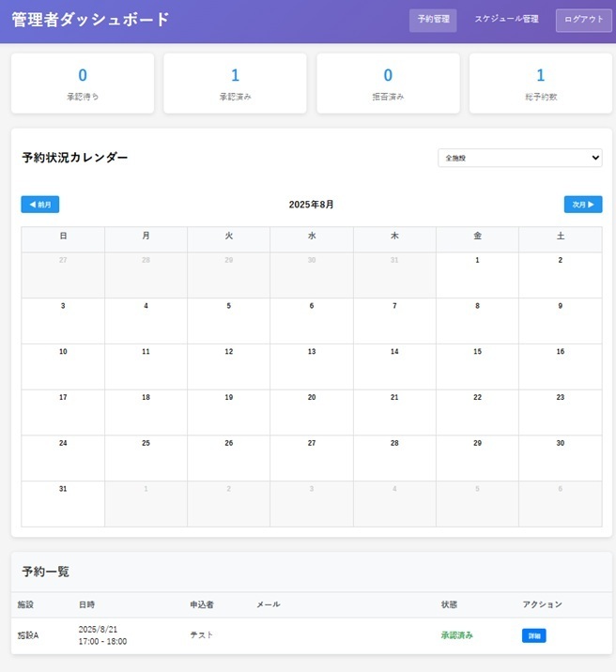Click the 総予約数 count card
The width and height of the screenshot is (616, 672).
pos(540,84)
